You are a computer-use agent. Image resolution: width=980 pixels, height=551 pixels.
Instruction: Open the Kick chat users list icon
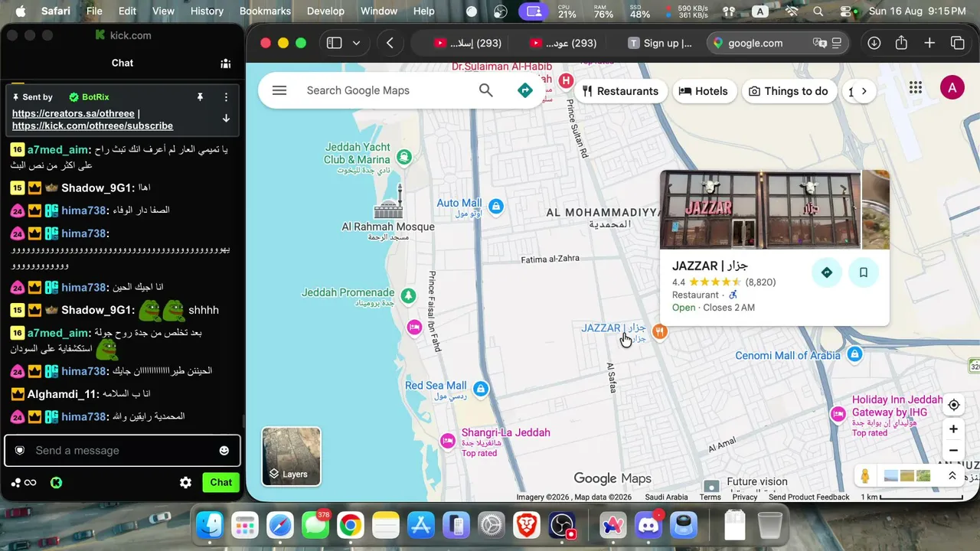[x=226, y=64]
